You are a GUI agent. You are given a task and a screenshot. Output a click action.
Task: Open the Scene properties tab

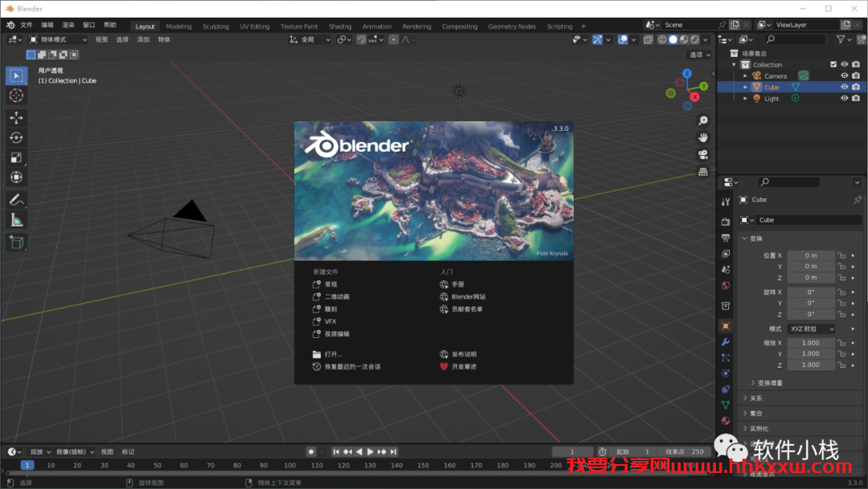tap(726, 270)
